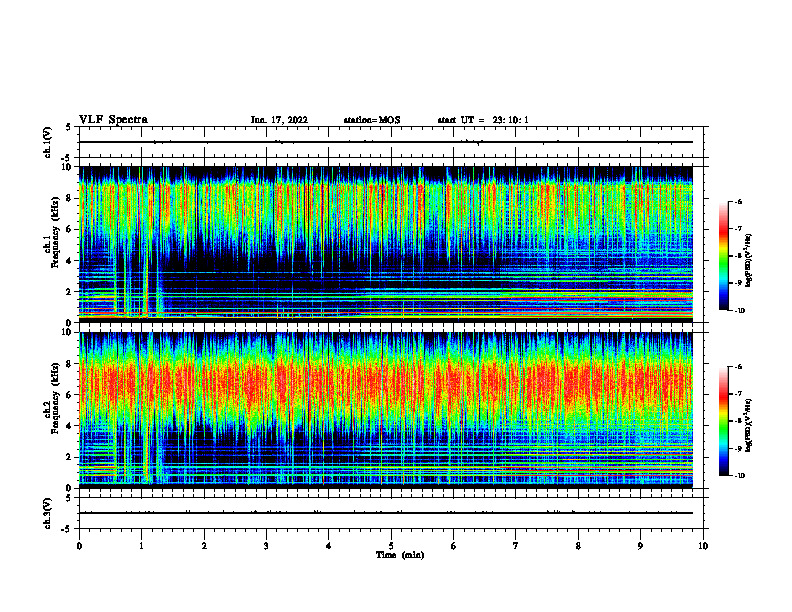Click the "-5" tick on ch.3(V) axis

66,529
